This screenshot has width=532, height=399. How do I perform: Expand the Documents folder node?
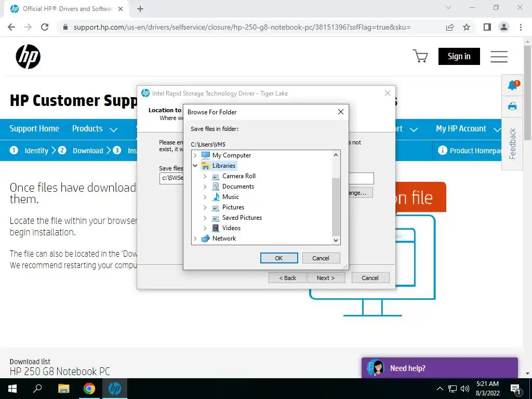click(x=205, y=187)
